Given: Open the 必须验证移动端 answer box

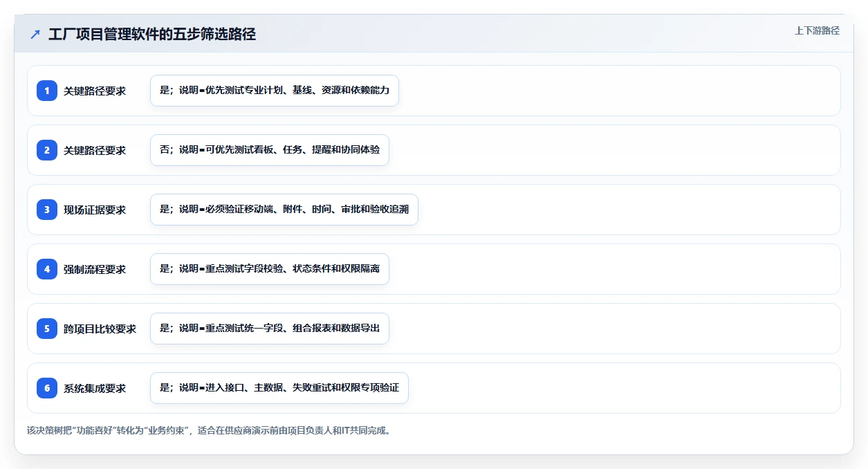Looking at the screenshot, I should tap(284, 210).
